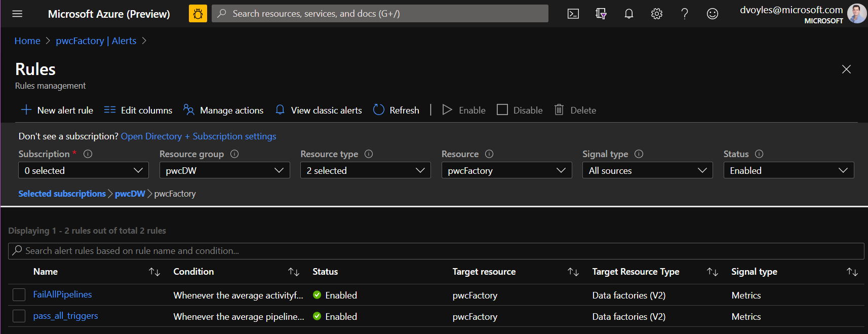Click the Status filter info icon

(759, 154)
